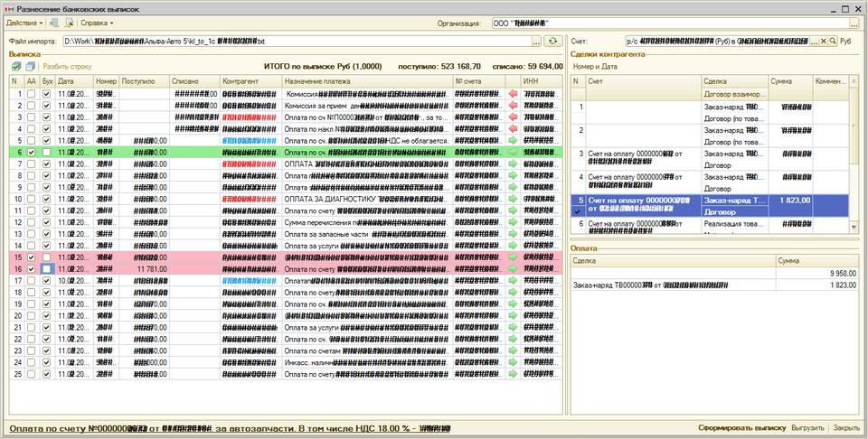Click the Сделка column header in deals table
This screenshot has height=439, width=868.
734,81
